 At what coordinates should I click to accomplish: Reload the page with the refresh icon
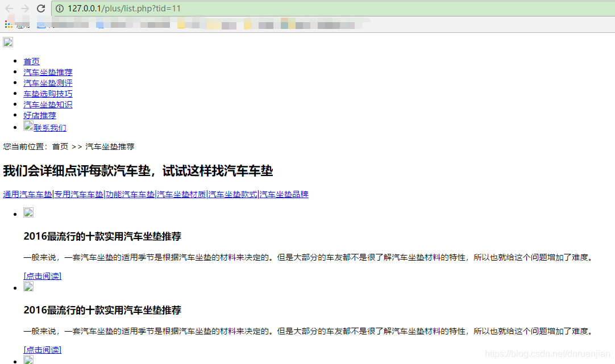click(41, 8)
